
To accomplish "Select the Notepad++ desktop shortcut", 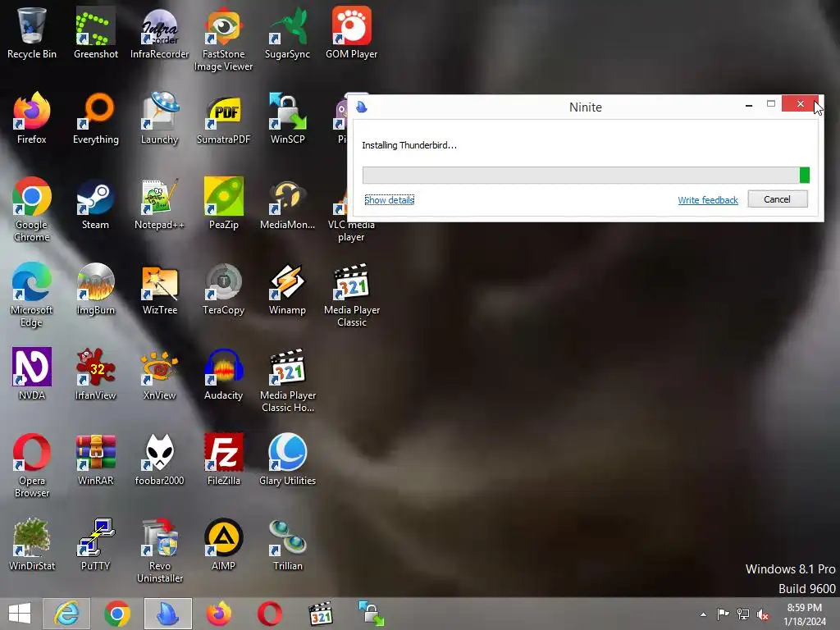I will [x=160, y=203].
